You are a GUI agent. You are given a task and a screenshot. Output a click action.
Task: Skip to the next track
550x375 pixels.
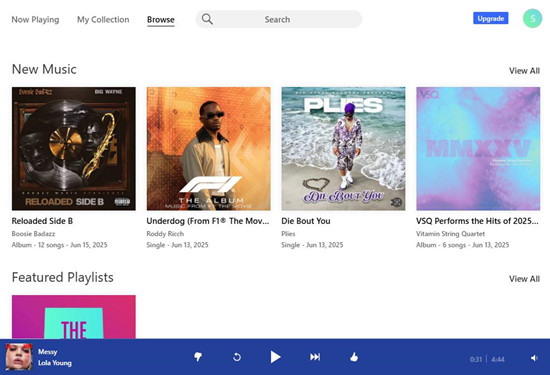tap(315, 357)
